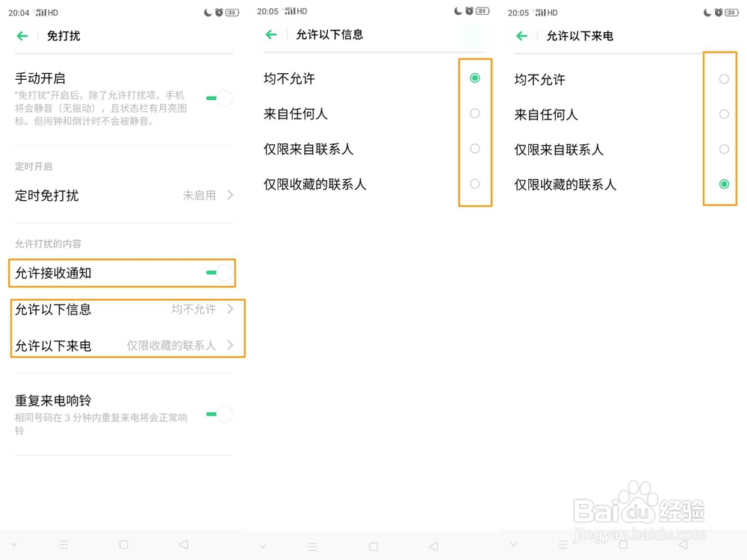Select 仅限收藏的联系人 radio in 允许以下信息 screen

click(x=474, y=184)
